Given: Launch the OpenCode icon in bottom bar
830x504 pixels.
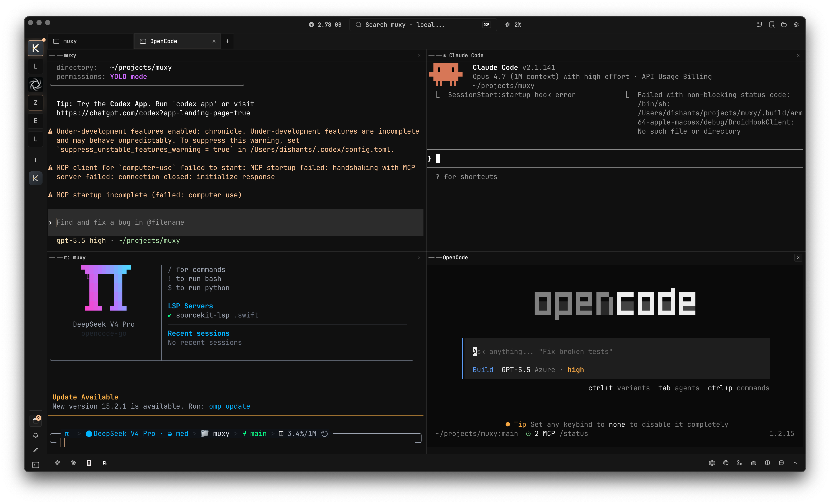Looking at the screenshot, I should [x=89, y=463].
